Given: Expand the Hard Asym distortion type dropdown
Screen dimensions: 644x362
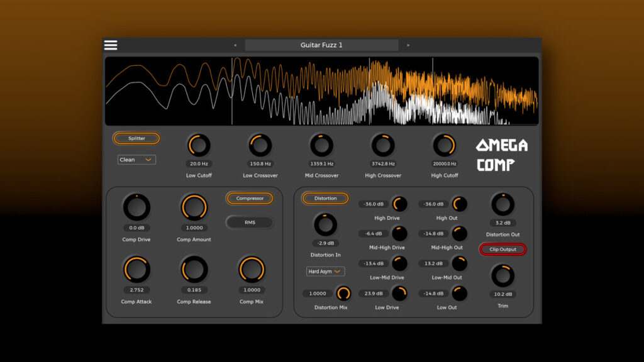Looking at the screenshot, I should [326, 271].
